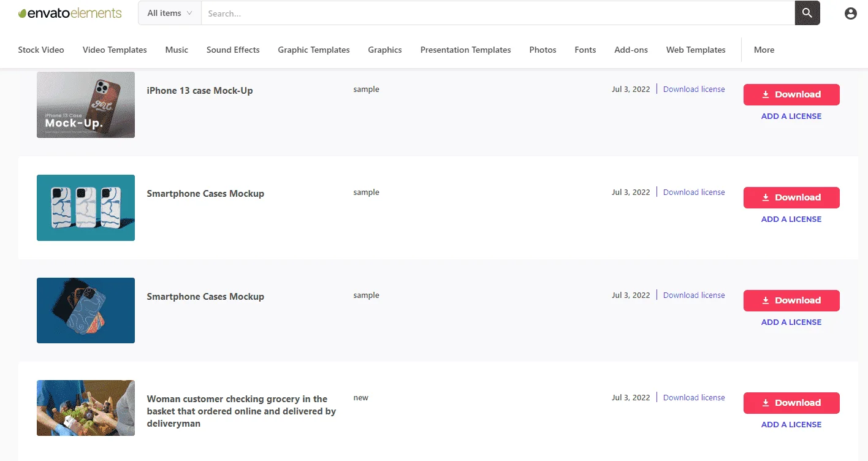Open the Video Templates menu
868x461 pixels.
click(x=115, y=50)
